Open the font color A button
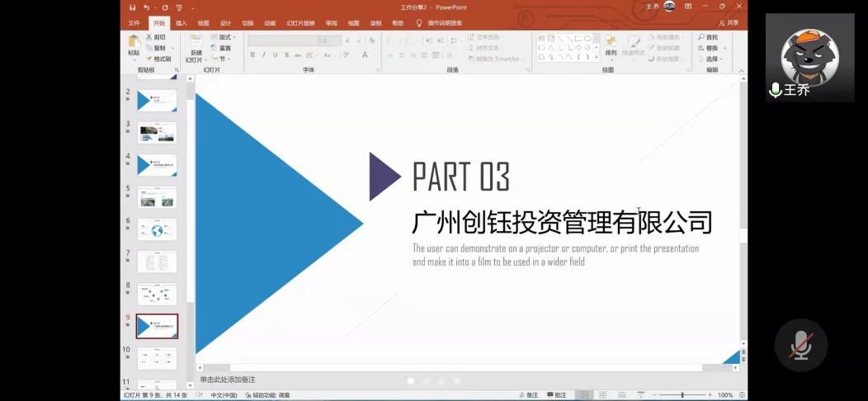The image size is (868, 401). point(365,54)
